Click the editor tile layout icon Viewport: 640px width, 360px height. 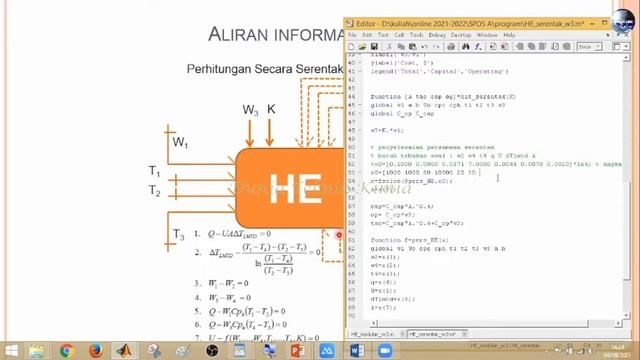(616, 47)
